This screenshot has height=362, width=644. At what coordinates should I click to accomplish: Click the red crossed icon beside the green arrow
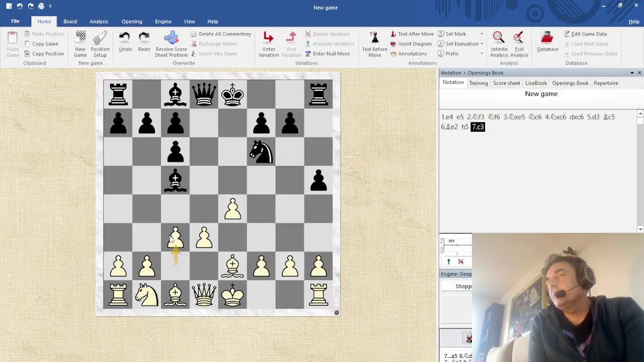pos(461,261)
